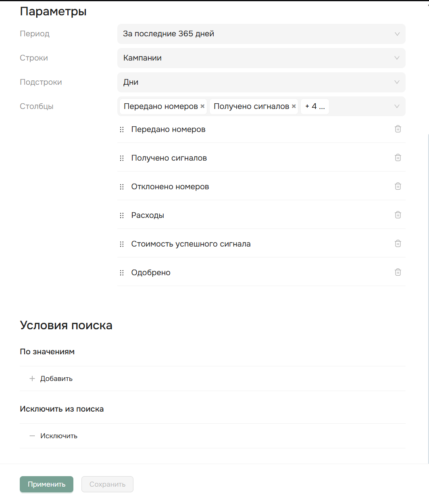Remove the Одобрено column via trash
This screenshot has width=429, height=504.
(398, 272)
